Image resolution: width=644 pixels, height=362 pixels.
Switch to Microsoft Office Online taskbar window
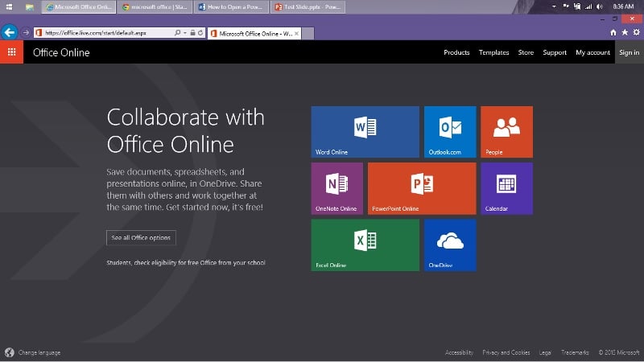(x=79, y=7)
